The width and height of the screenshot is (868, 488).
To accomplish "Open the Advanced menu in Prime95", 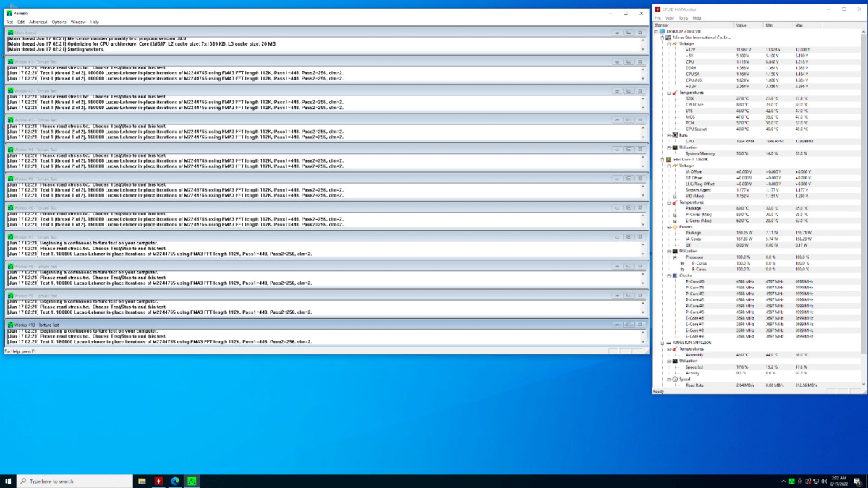I will tap(38, 22).
